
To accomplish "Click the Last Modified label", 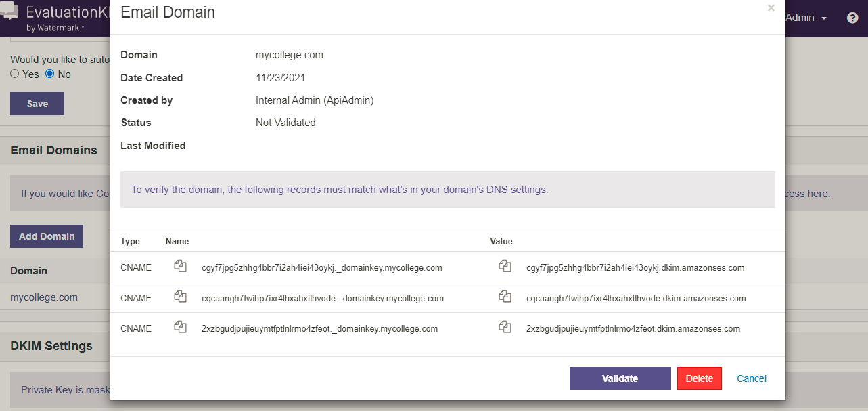I will coord(153,145).
